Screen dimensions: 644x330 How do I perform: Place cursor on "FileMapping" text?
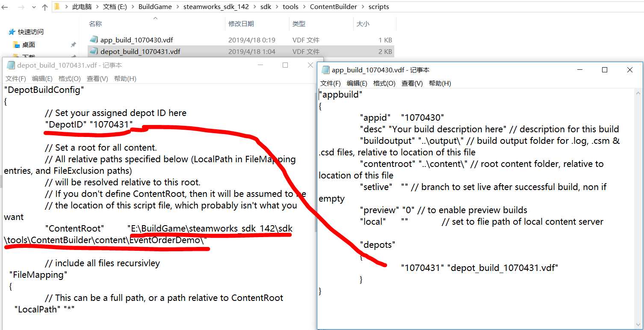point(38,275)
